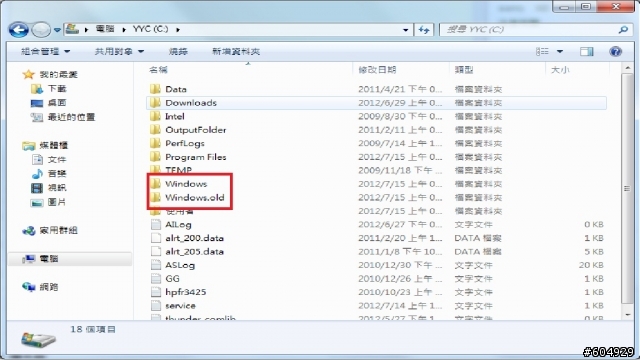Expand the arrow after YYC (C:) breadcrumb
Screen dimensions: 640x360
(x=178, y=29)
